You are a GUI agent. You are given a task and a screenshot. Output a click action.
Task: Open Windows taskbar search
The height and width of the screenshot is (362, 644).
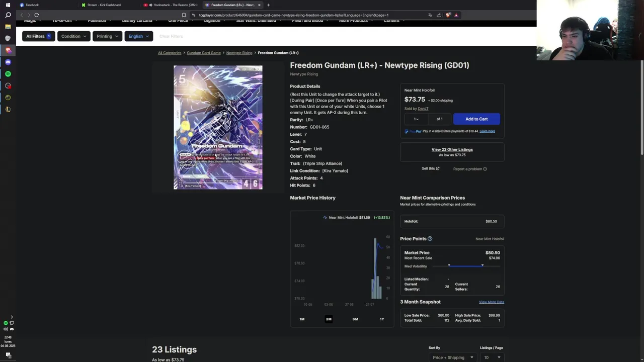click(8, 15)
